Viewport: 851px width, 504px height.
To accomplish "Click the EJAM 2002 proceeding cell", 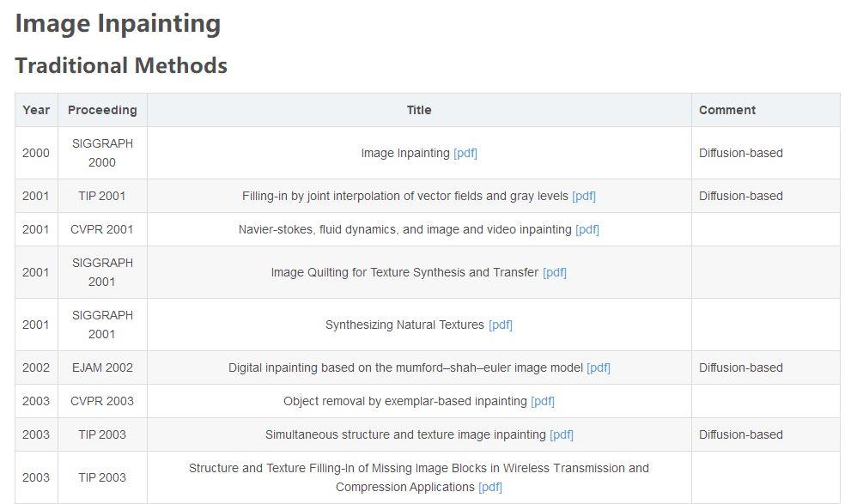I will tap(102, 367).
